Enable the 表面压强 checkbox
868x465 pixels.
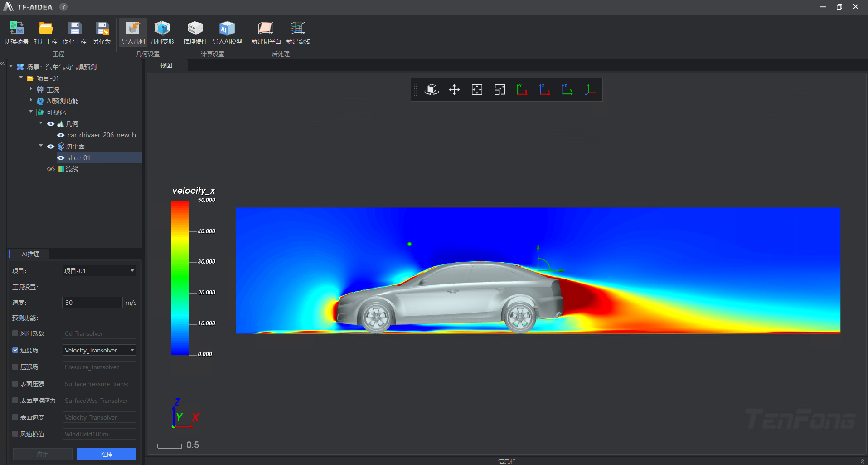(x=15, y=384)
